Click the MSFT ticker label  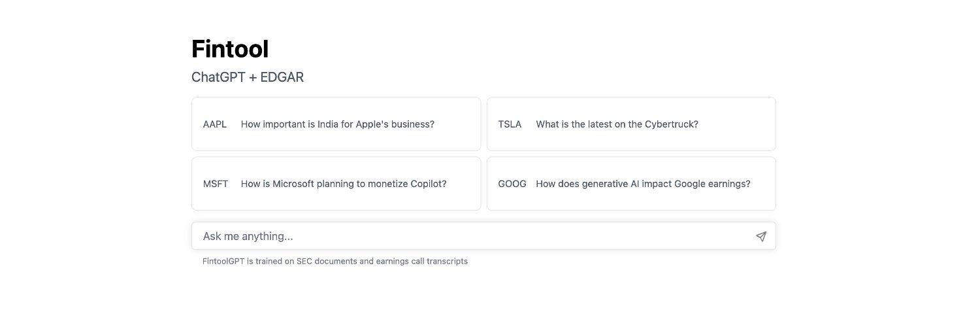pyautogui.click(x=216, y=184)
